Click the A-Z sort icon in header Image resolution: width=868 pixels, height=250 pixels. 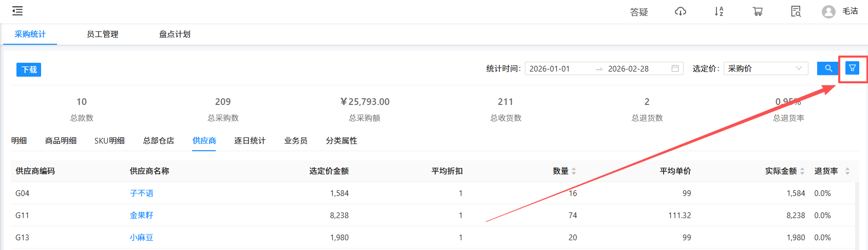(719, 11)
